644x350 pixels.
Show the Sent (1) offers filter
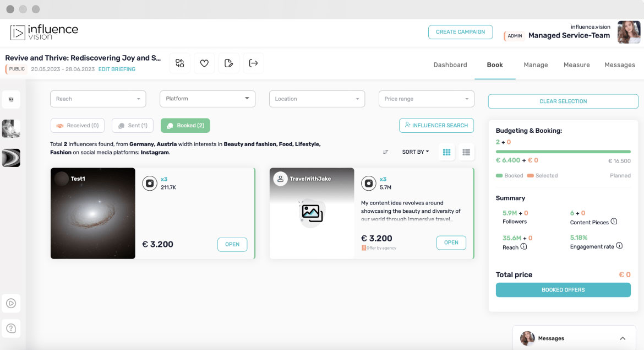(x=133, y=126)
